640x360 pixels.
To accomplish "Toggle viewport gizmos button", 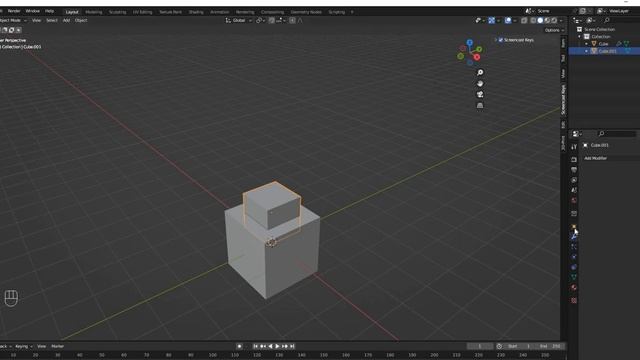I will click(492, 20).
